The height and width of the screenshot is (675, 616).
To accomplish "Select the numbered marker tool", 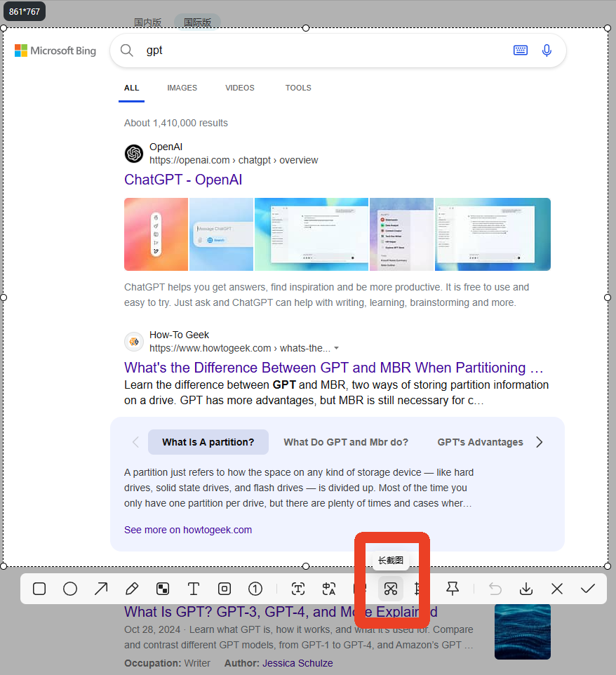I will pos(255,589).
